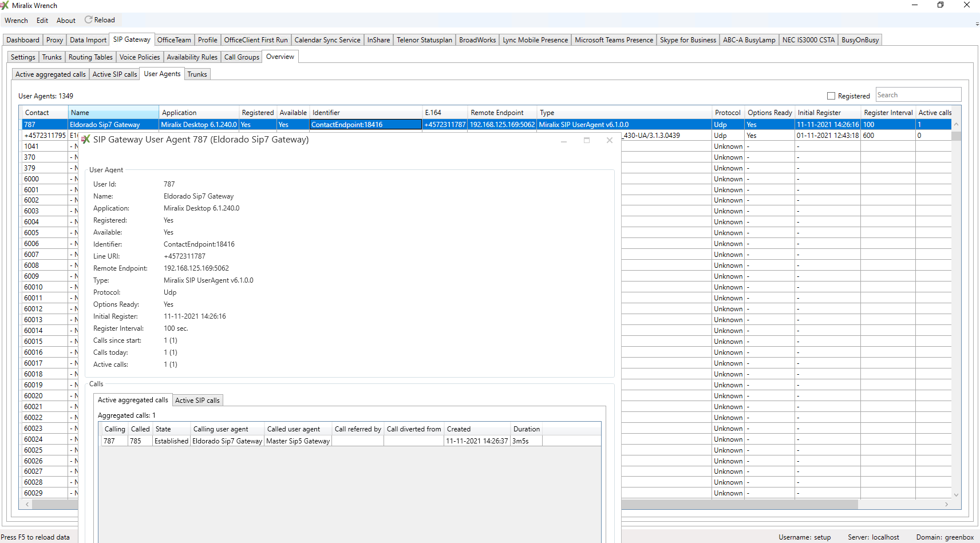Select the BusyOnBusy tab
Viewport: 980px width, 543px height.
pos(860,40)
